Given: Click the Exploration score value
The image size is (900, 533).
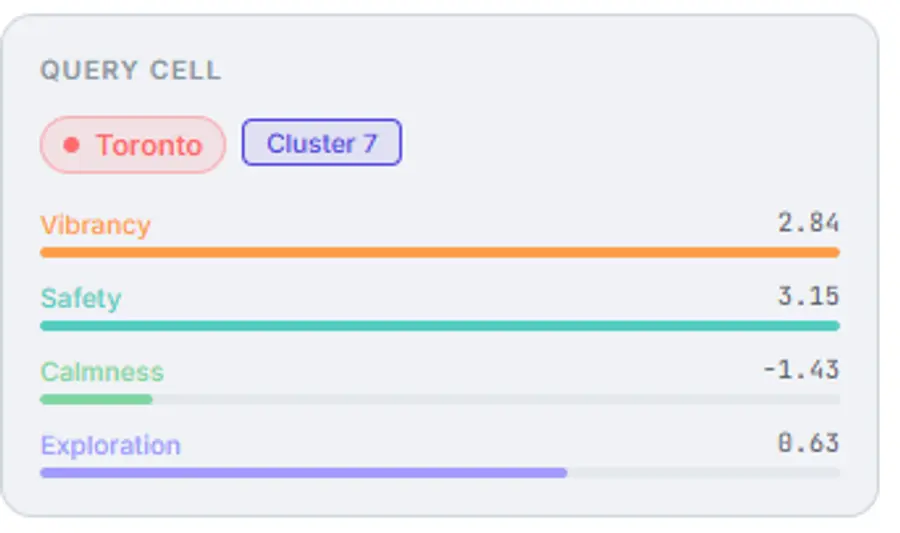Looking at the screenshot, I should pyautogui.click(x=808, y=443).
